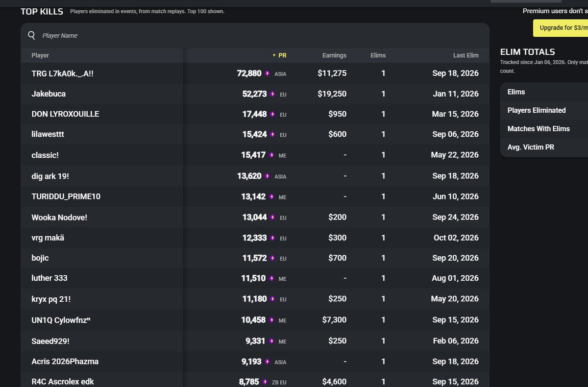Click lightning PR icon beside 13,620
Screen dimensions: 588x387
point(267,176)
